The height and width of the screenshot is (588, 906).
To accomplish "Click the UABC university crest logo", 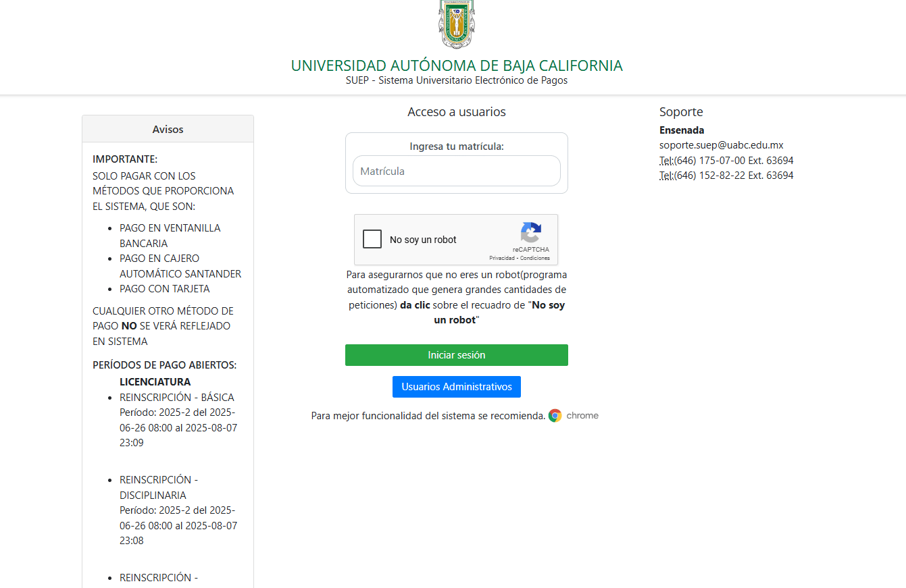I will click(x=457, y=24).
